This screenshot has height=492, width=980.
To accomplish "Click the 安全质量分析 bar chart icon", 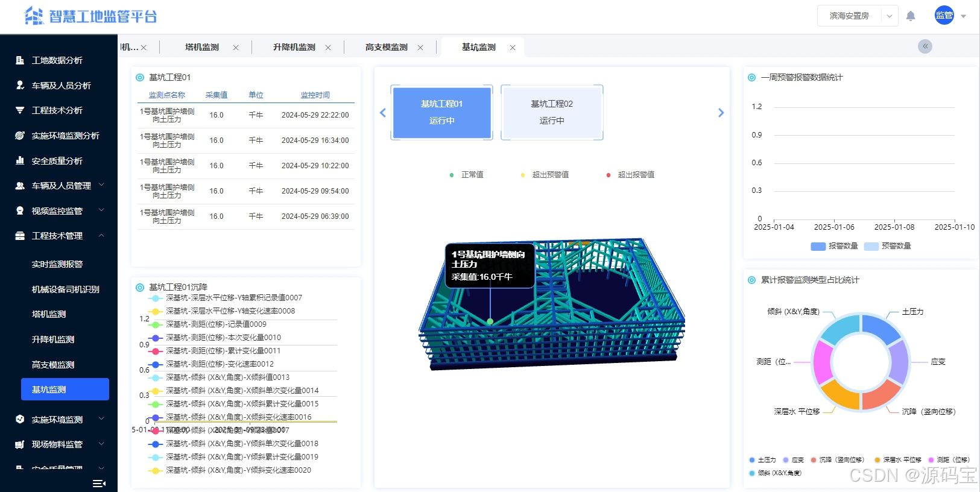I will coord(20,161).
